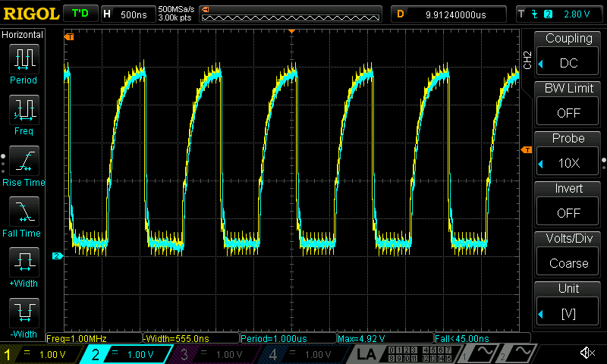The height and width of the screenshot is (364, 607).
Task: Click the D delay indicator icon
Action: point(401,14)
